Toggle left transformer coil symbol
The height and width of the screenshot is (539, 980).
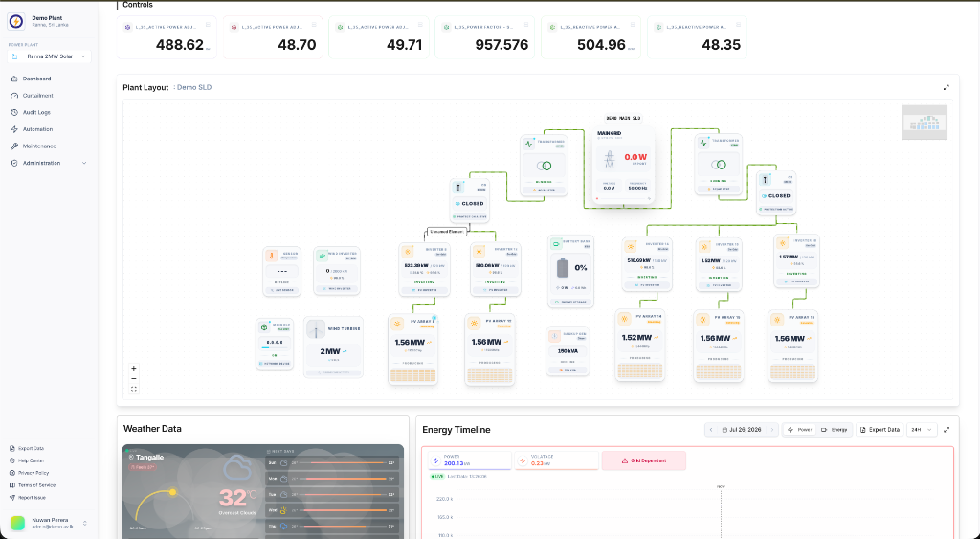tap(545, 166)
